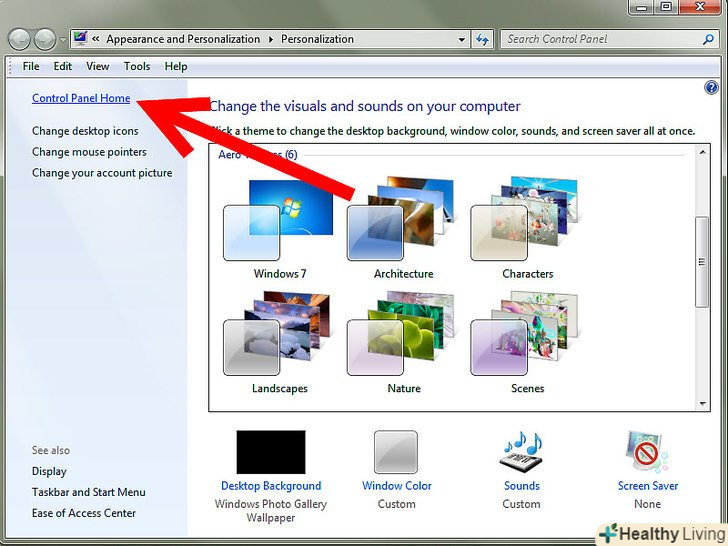Click the theme list scrollbar thumb

(x=702, y=262)
